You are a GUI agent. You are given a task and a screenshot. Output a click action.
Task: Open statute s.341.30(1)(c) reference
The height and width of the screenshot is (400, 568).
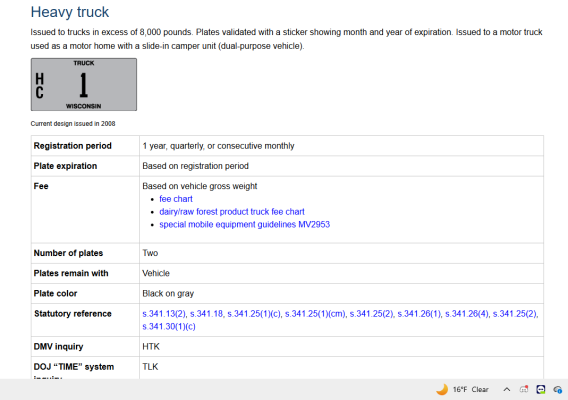tap(169, 326)
